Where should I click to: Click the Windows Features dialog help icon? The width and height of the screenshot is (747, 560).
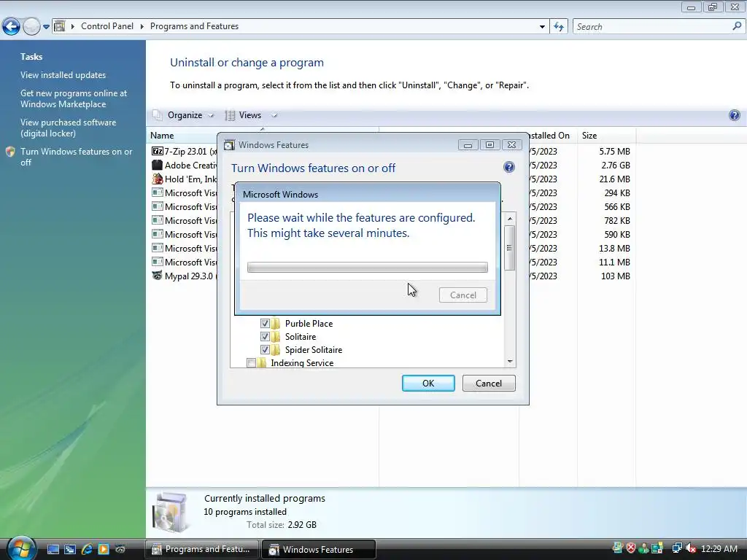[x=508, y=167]
